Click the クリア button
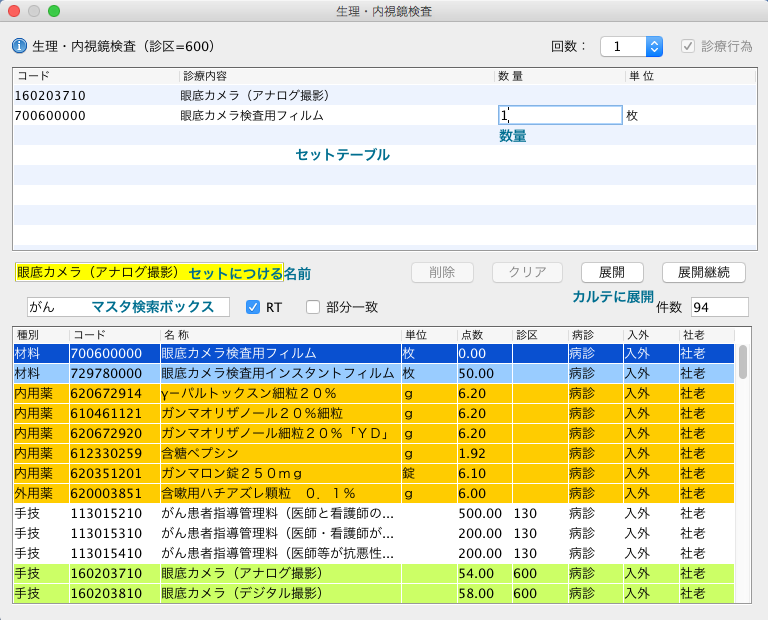Viewport: 768px width, 620px height. (525, 272)
